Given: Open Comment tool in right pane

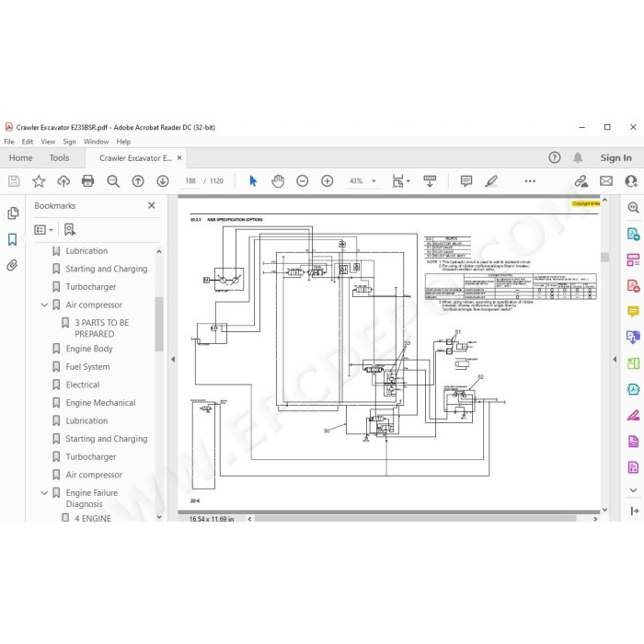Looking at the screenshot, I should [x=633, y=312].
